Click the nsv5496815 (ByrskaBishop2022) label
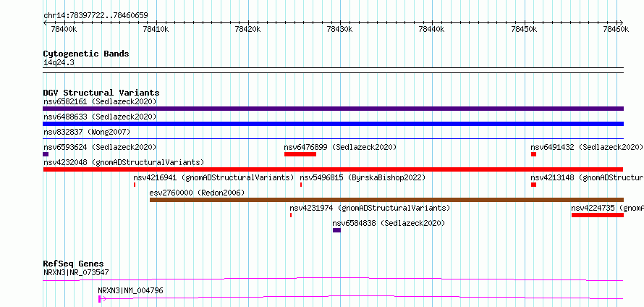Viewport: 644px width, 307px height. click(x=363, y=177)
